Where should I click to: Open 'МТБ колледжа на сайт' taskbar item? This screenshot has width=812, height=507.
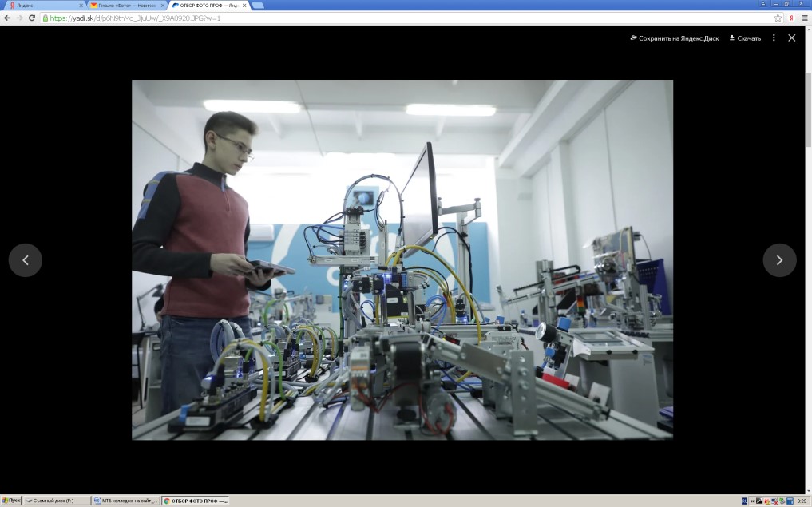(x=125, y=501)
